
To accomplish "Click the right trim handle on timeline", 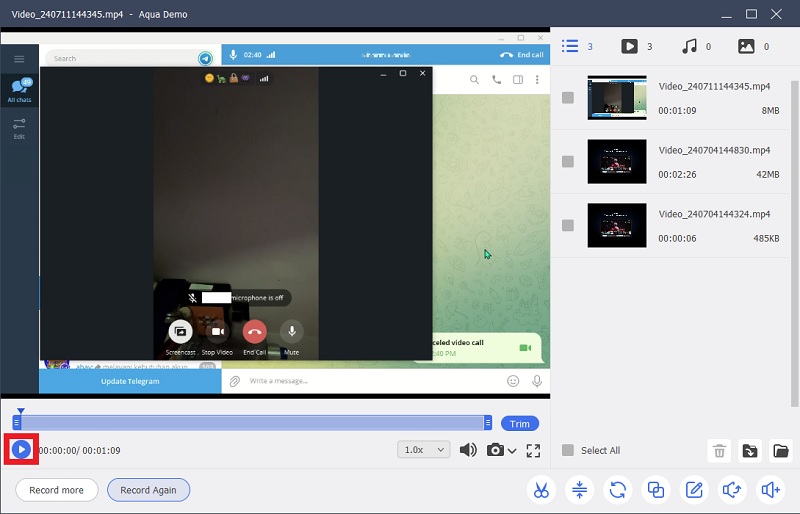I will click(x=488, y=422).
